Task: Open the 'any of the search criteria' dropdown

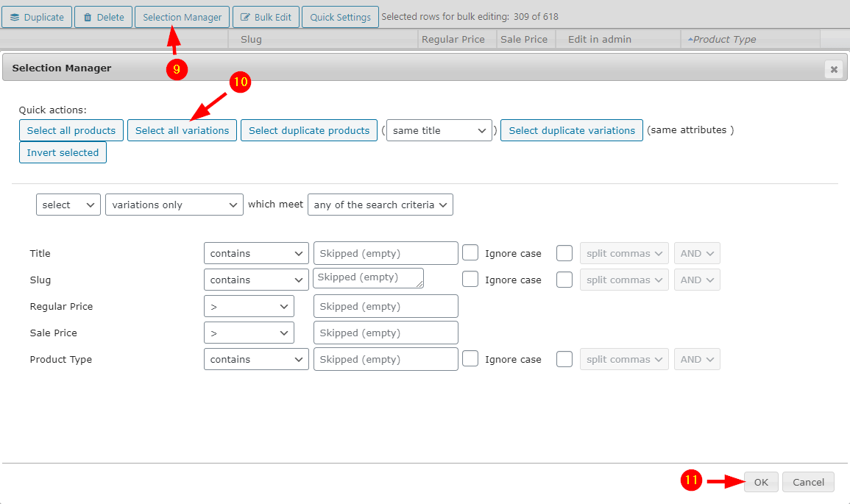Action: 380,205
